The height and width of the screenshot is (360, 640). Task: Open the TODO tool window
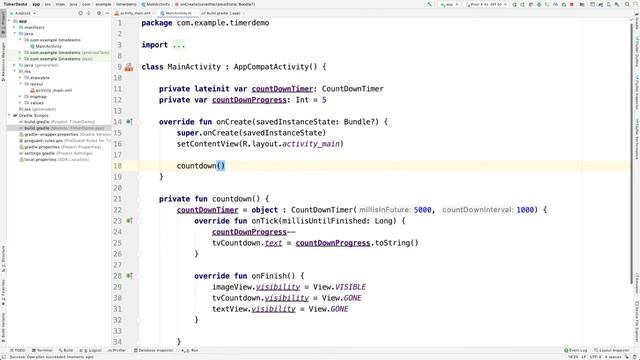[18, 350]
